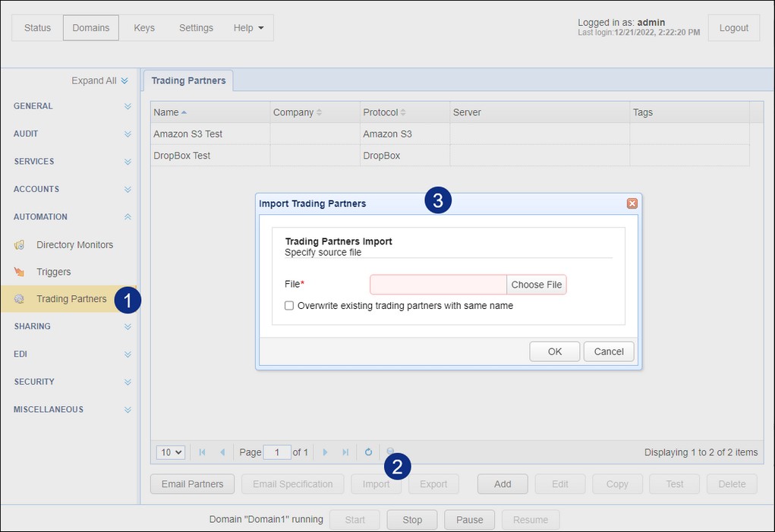
Task: Expand the SHARING section
Action: [128, 326]
